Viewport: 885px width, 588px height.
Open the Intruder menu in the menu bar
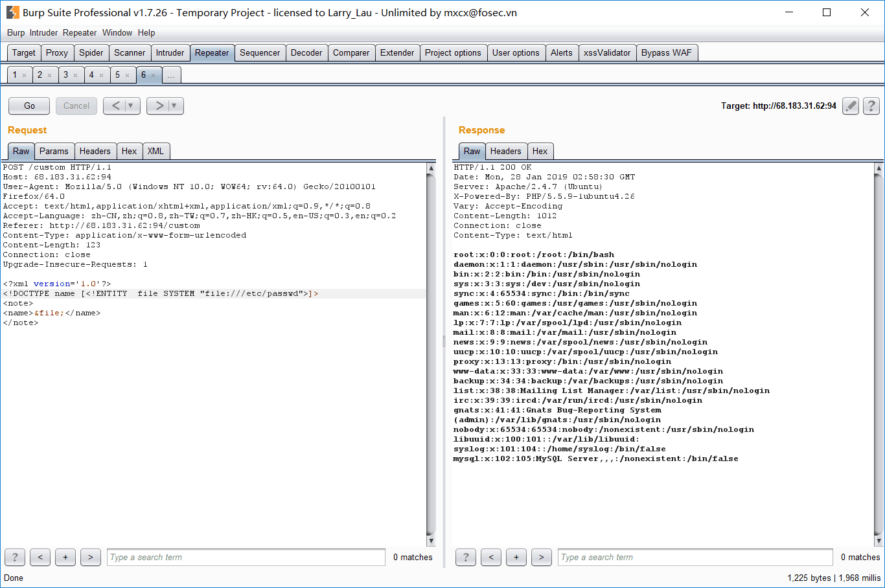click(x=44, y=32)
